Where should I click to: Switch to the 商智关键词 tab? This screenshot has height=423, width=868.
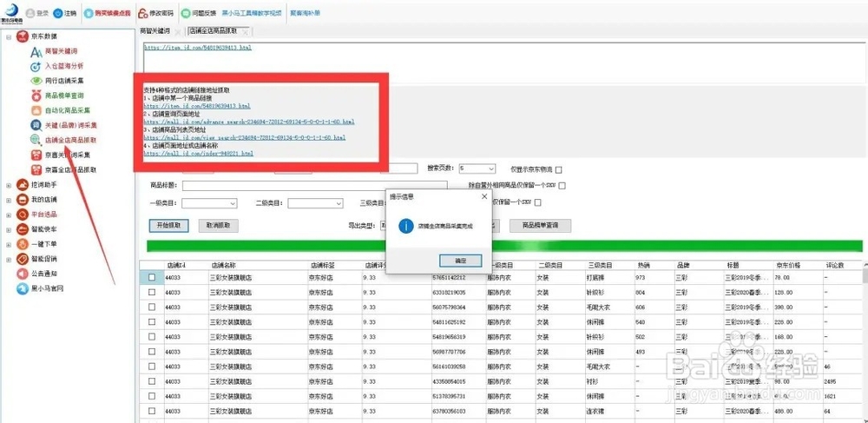[155, 31]
